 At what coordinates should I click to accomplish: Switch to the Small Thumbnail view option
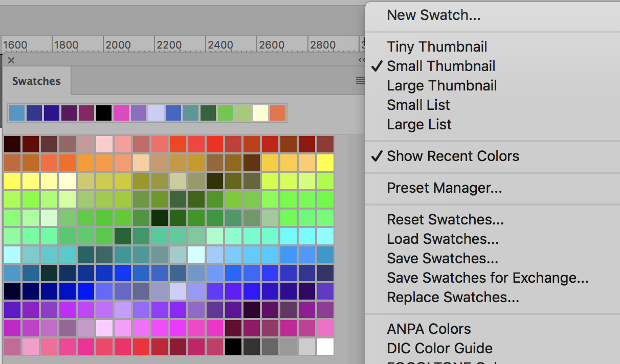coord(441,66)
